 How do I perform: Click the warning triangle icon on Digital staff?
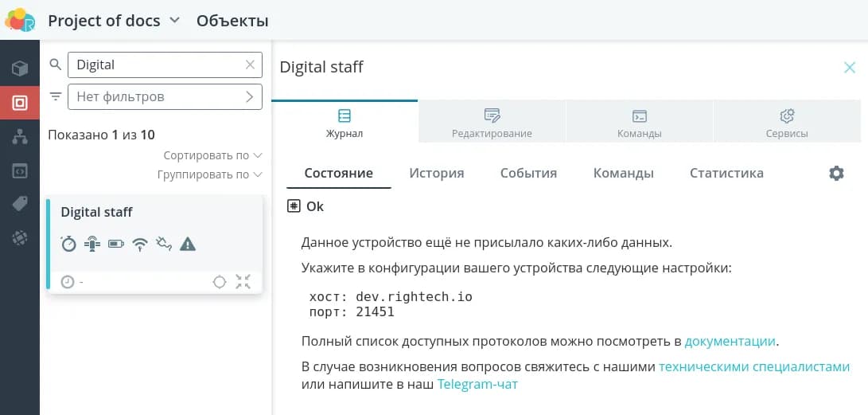pos(188,245)
